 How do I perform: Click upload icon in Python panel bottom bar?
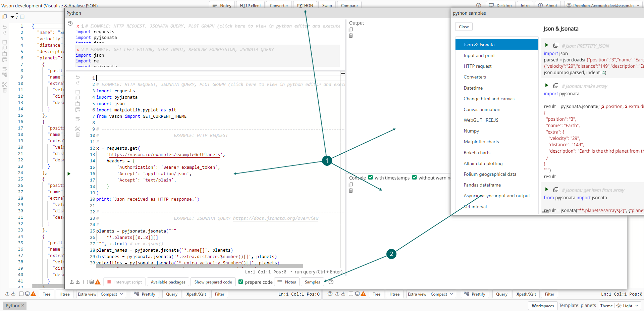click(x=72, y=282)
